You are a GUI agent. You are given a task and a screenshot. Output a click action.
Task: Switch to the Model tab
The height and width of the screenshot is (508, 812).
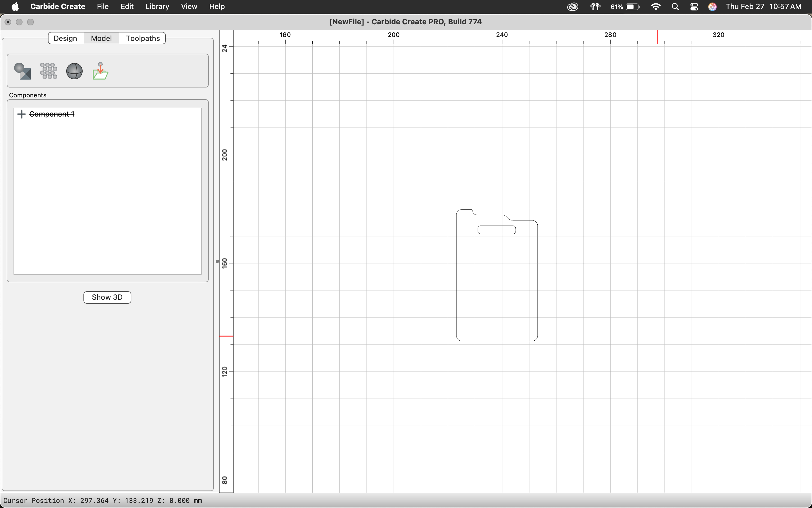pos(101,38)
